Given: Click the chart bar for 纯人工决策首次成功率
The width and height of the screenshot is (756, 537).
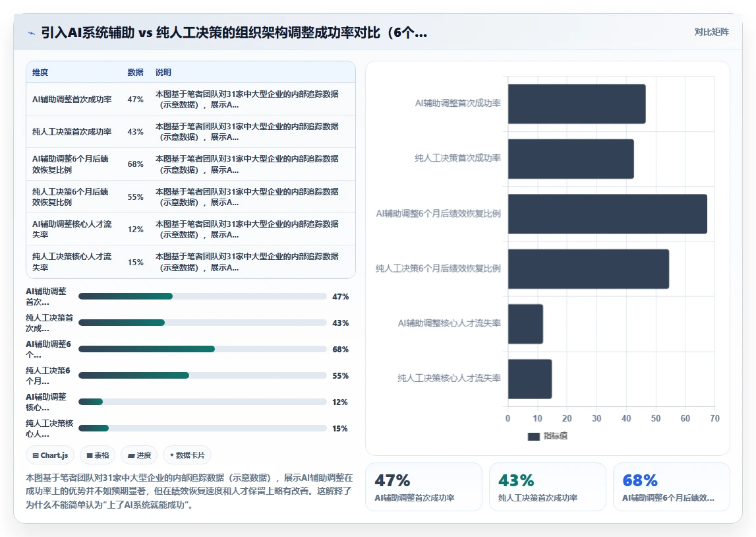Looking at the screenshot, I should point(571,159).
